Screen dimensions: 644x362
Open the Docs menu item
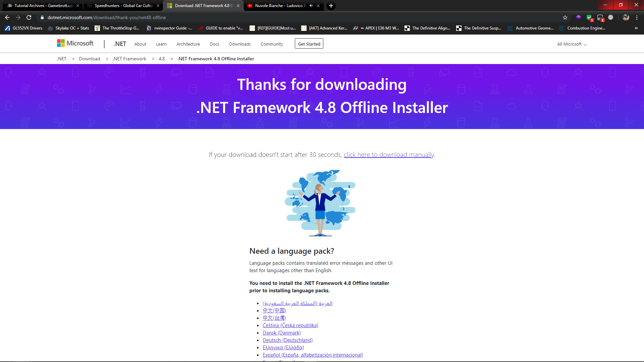pos(215,44)
